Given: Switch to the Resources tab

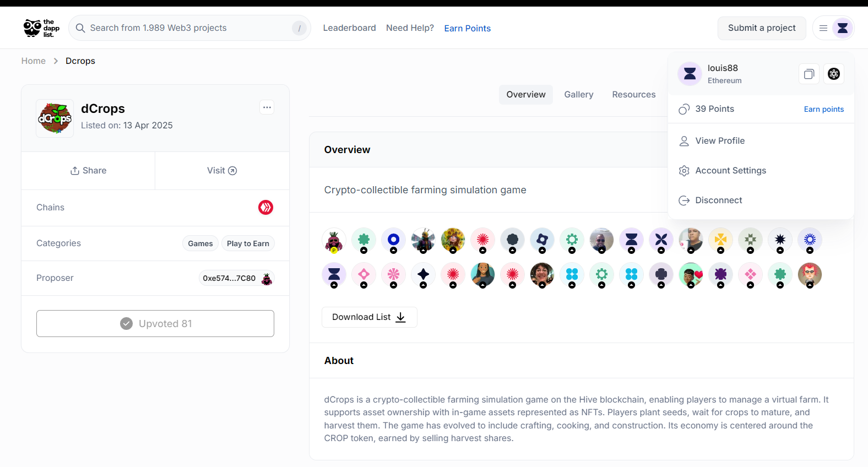Looking at the screenshot, I should pyautogui.click(x=634, y=95).
